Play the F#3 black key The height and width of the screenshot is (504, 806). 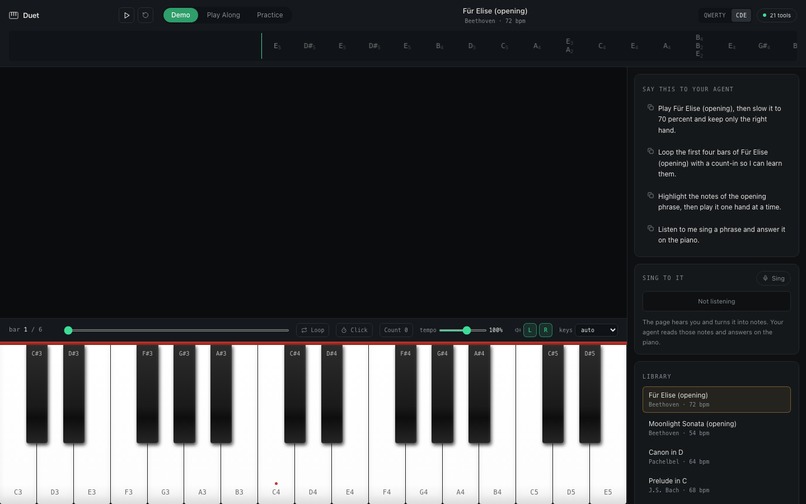click(148, 393)
